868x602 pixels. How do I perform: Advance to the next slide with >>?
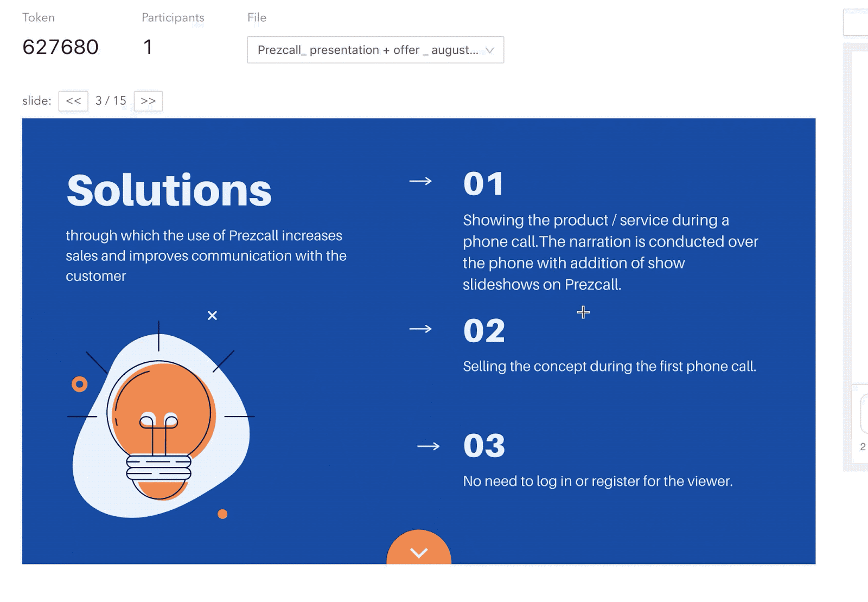pos(148,101)
